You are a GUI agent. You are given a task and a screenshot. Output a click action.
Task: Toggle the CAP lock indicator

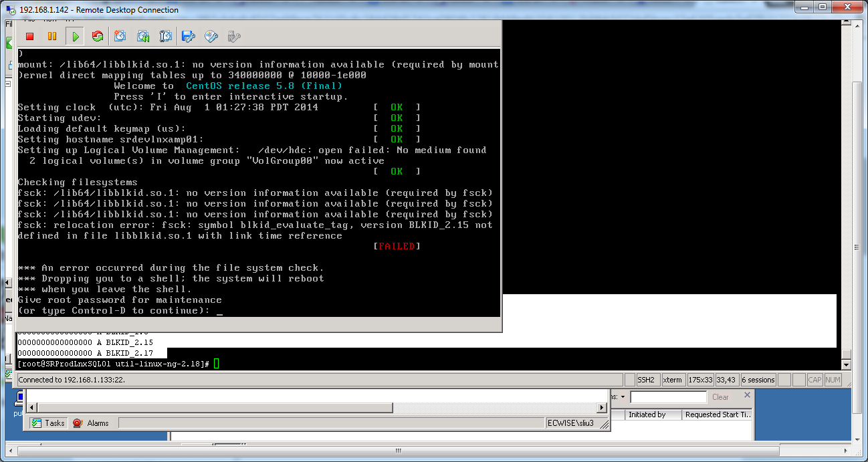(815, 380)
